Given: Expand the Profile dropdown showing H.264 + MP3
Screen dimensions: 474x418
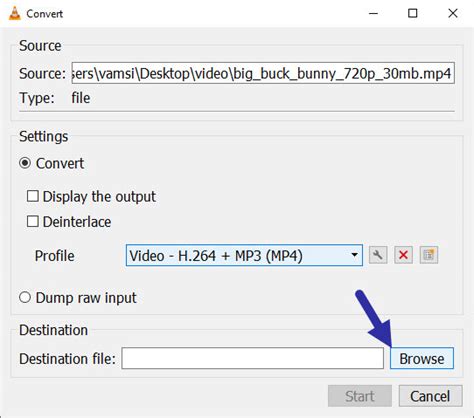Looking at the screenshot, I should 244,255.
